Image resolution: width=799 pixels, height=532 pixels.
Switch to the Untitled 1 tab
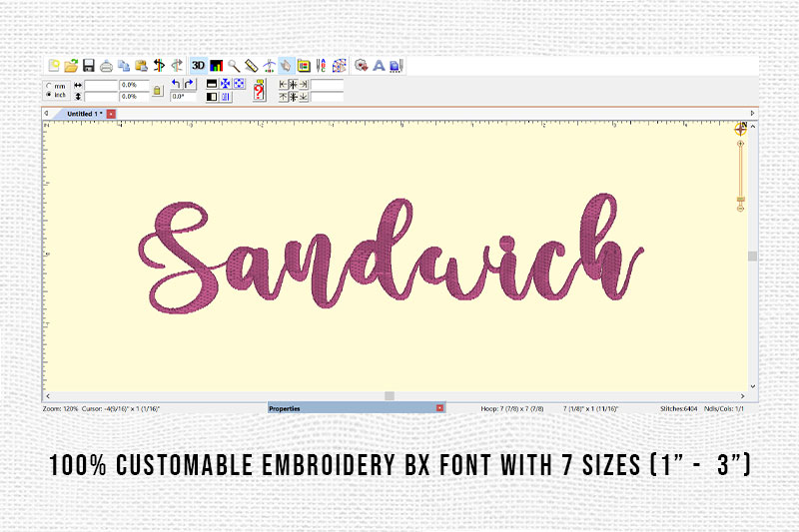(x=85, y=114)
